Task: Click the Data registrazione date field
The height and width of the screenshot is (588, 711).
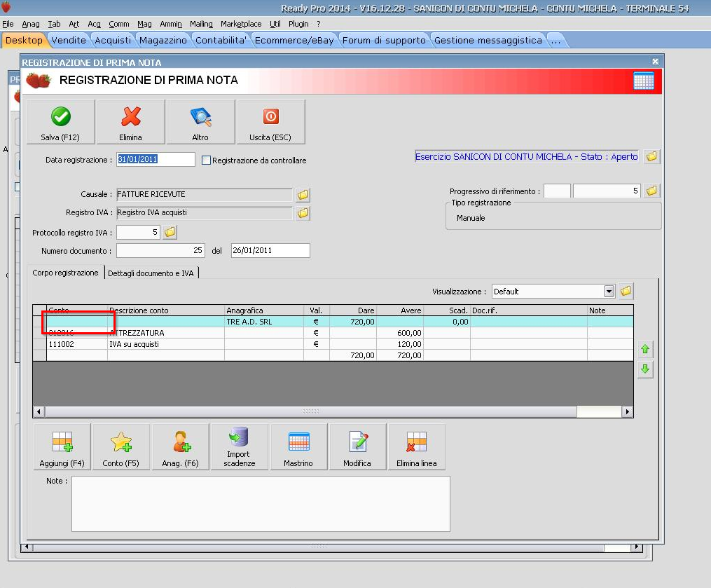Action: point(156,159)
